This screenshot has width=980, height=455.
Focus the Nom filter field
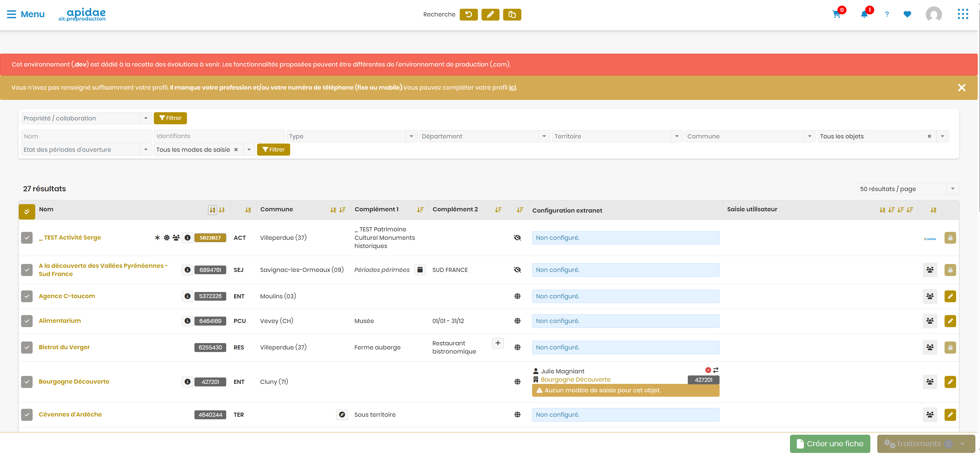pos(87,136)
